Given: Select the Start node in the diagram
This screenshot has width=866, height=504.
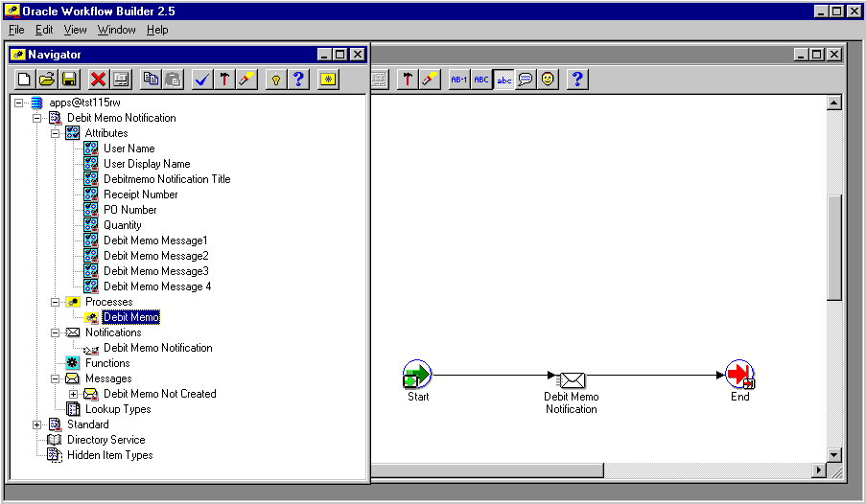Looking at the screenshot, I should 417,375.
